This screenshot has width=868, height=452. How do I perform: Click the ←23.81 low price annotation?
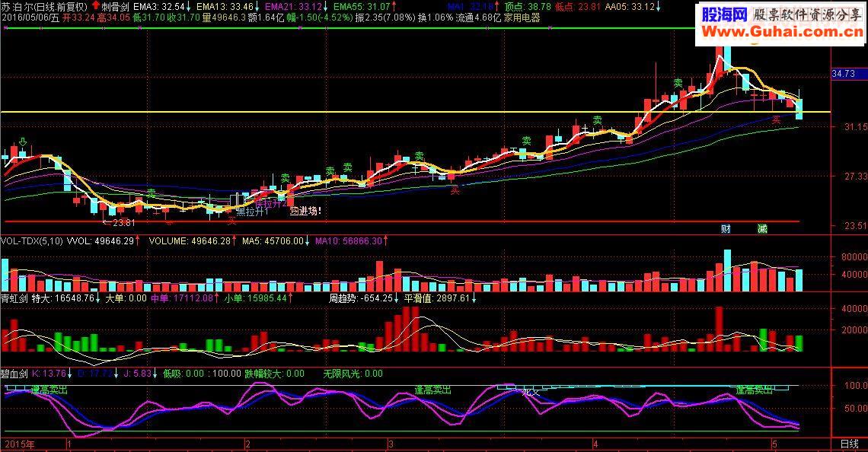tap(119, 223)
